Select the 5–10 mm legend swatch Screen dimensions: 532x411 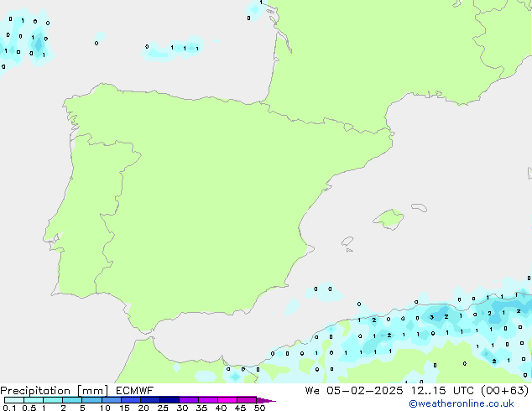click(x=91, y=400)
